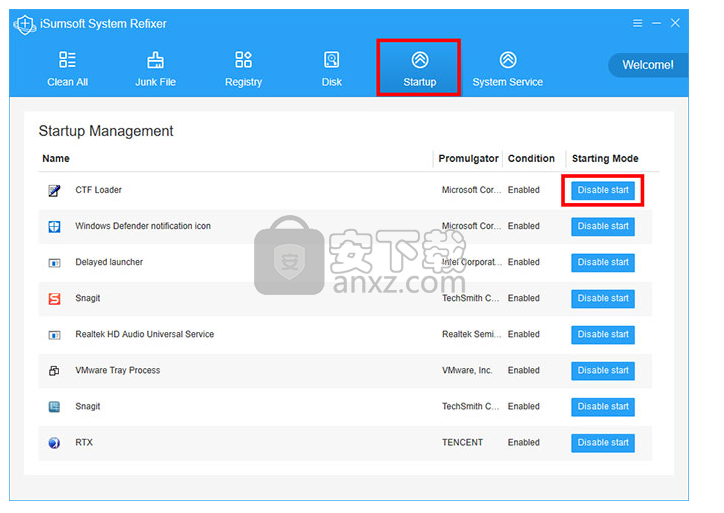Sort by Condition column header
724x513 pixels.
click(531, 158)
